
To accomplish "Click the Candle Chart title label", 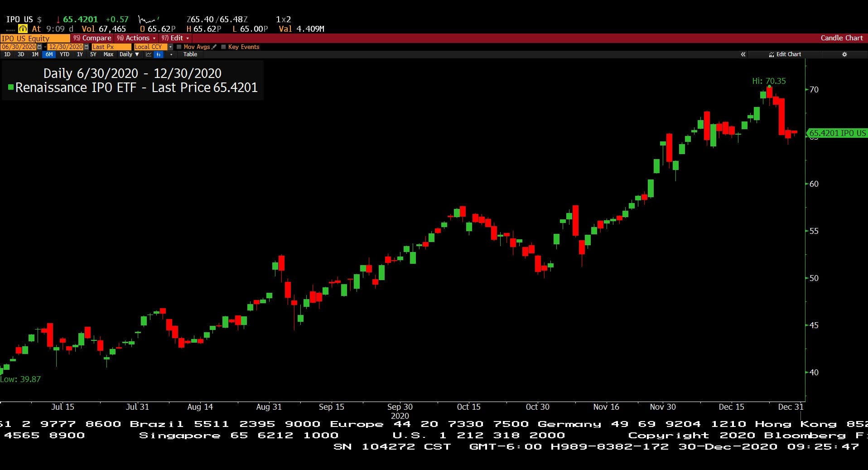I will tap(842, 38).
